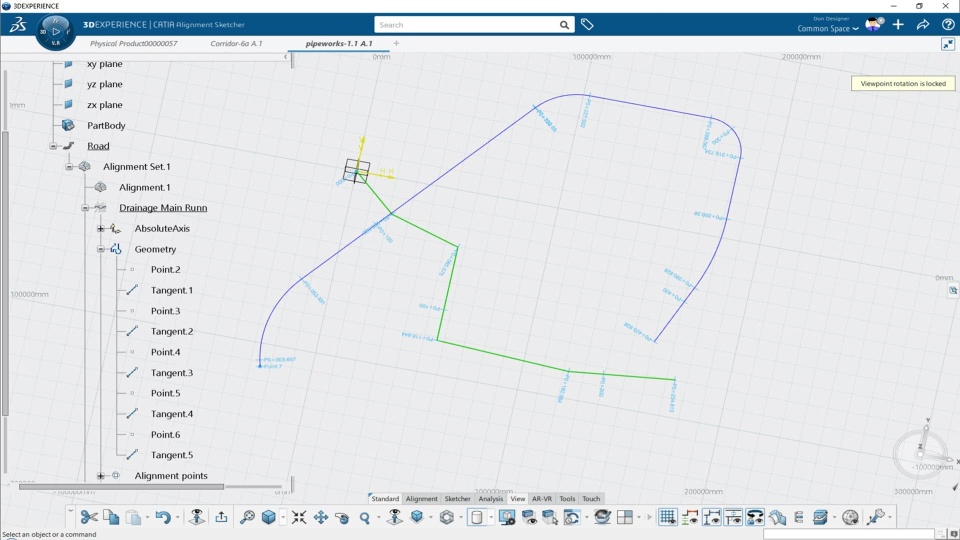The height and width of the screenshot is (540, 960).
Task: Click the Undo arrow icon
Action: click(162, 517)
